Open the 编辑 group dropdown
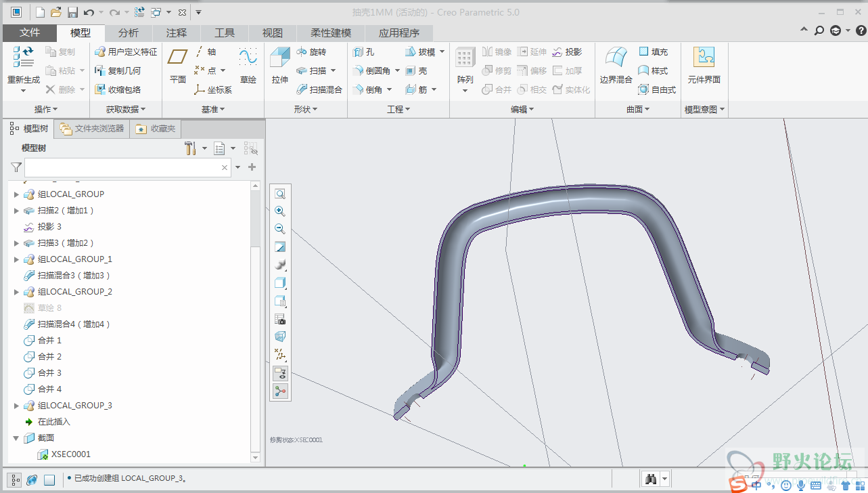This screenshot has height=493, width=868. point(522,109)
